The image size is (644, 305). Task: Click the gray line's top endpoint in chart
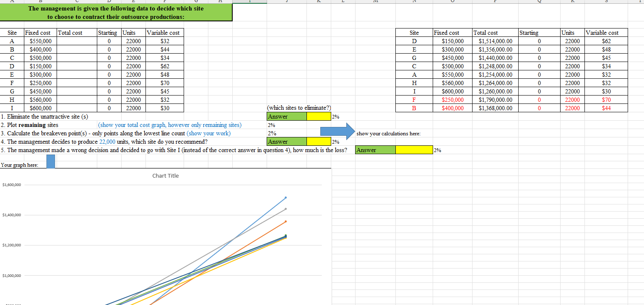pyautogui.click(x=286, y=209)
